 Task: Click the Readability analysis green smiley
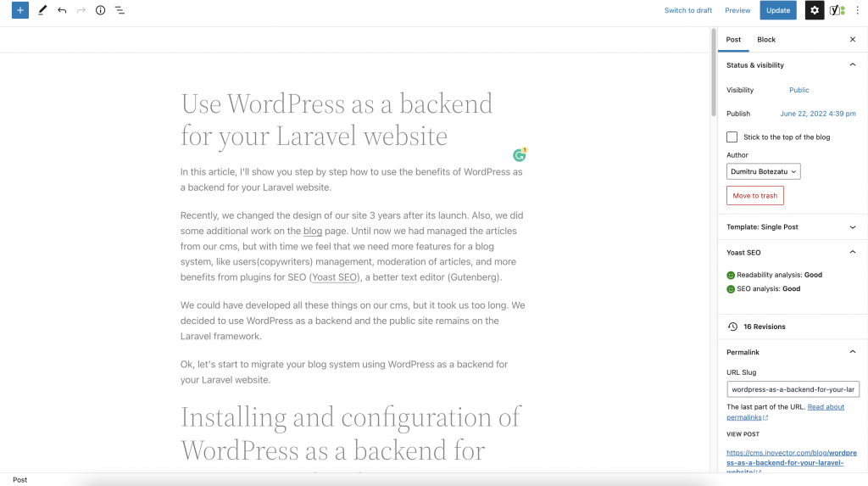click(x=731, y=275)
